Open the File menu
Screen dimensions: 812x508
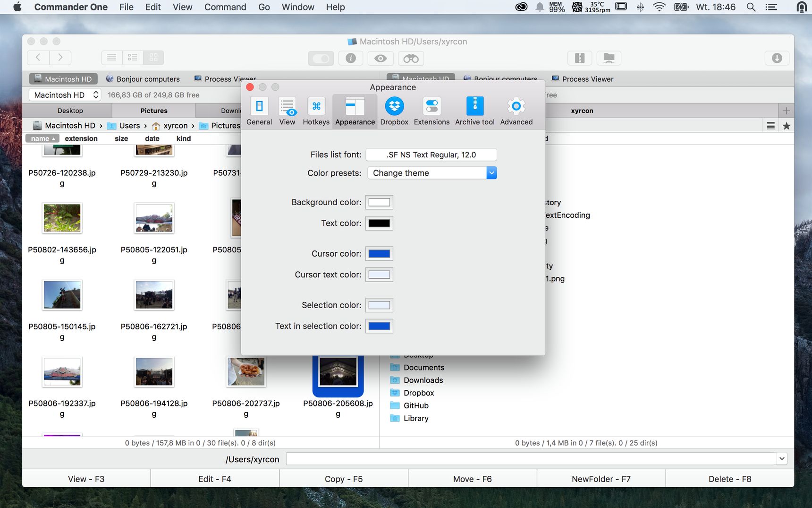point(126,7)
